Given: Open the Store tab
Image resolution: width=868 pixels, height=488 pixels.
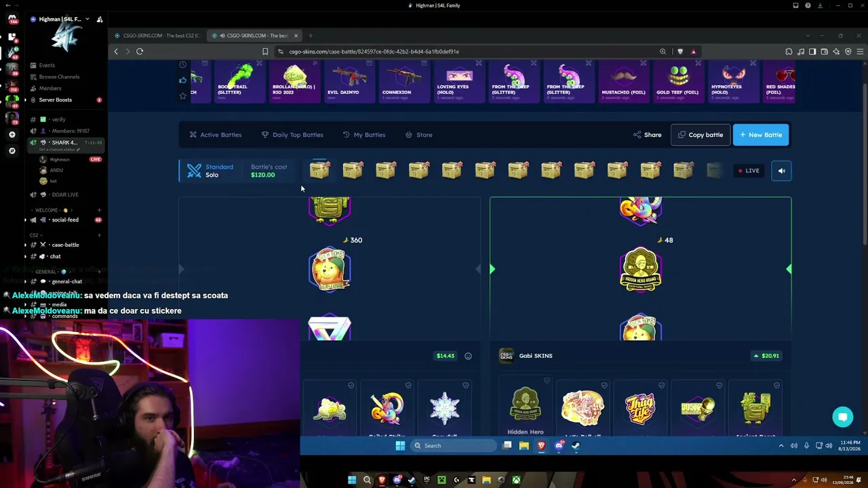Looking at the screenshot, I should point(418,135).
